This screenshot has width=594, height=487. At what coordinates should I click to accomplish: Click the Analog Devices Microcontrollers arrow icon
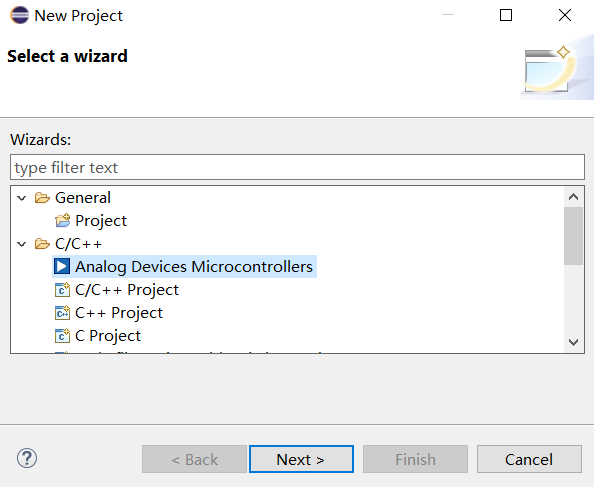[x=62, y=266]
